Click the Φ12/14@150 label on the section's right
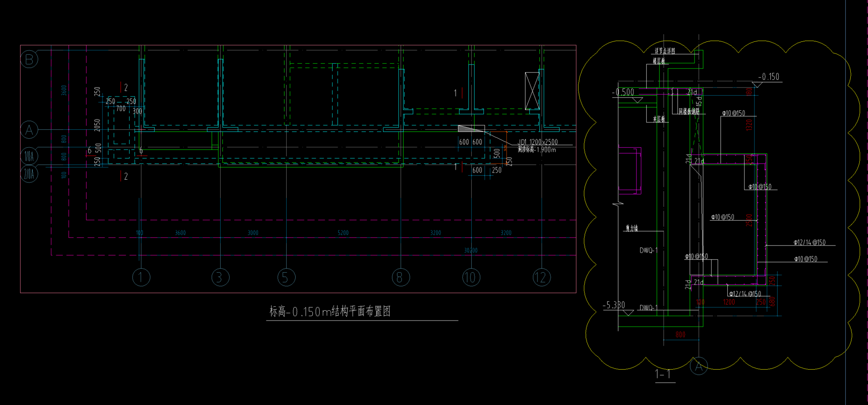Image resolution: width=868 pixels, height=405 pixels. 809,243
